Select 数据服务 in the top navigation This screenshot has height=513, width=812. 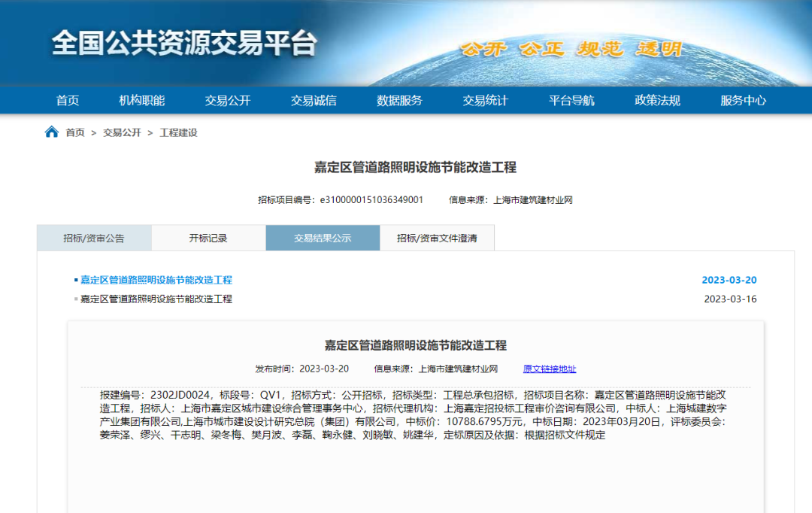400,101
